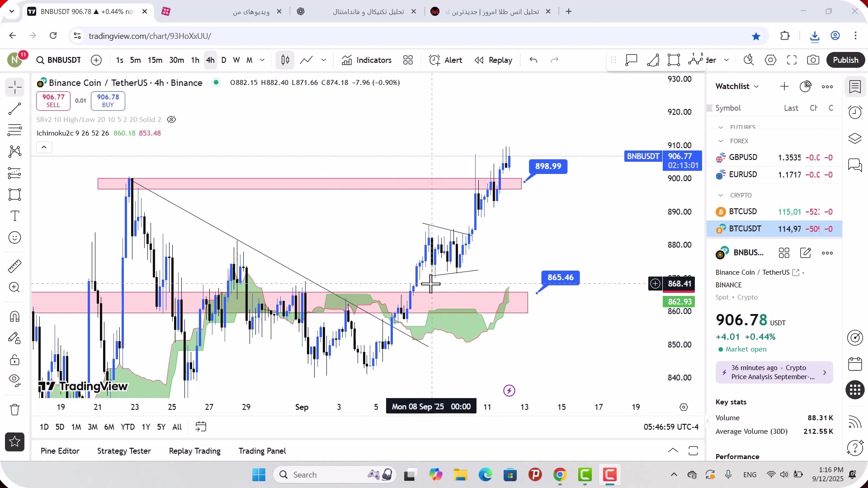Open the forecasting and measurement tools
Screen dimensions: 868x488
(14, 173)
